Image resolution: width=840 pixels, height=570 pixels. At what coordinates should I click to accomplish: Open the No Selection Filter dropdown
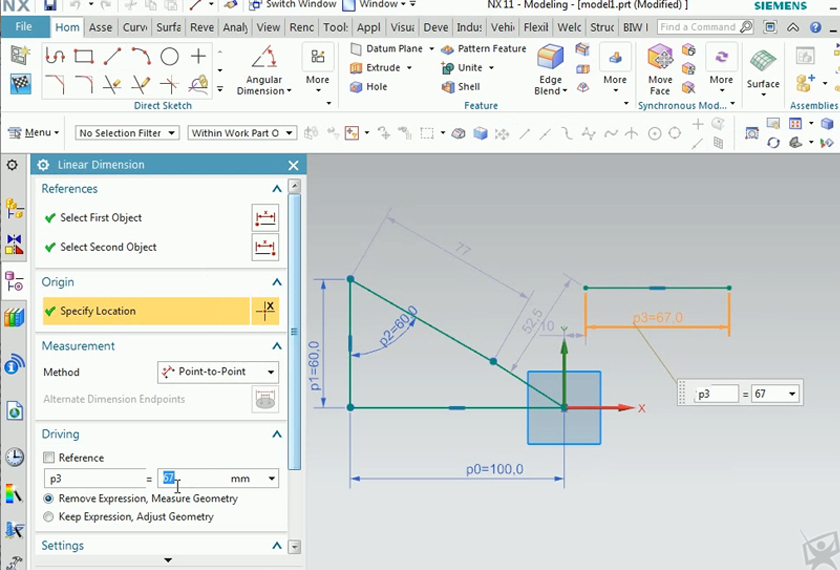[x=128, y=133]
